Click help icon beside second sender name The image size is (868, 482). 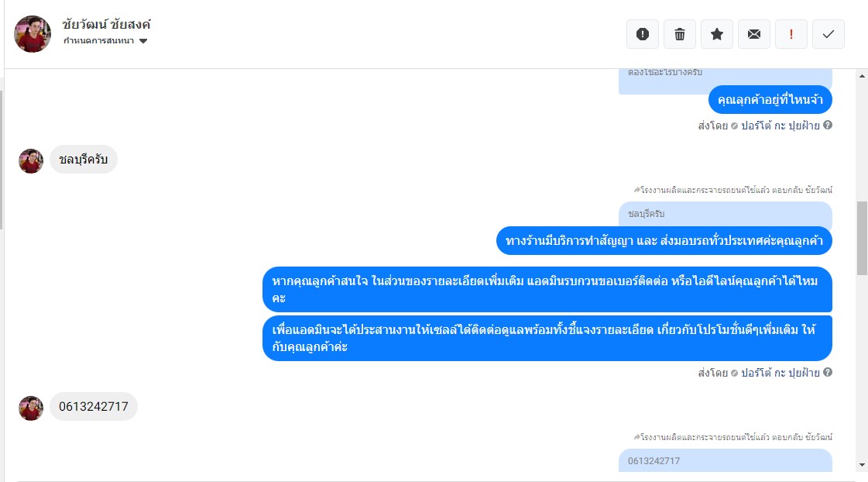828,372
